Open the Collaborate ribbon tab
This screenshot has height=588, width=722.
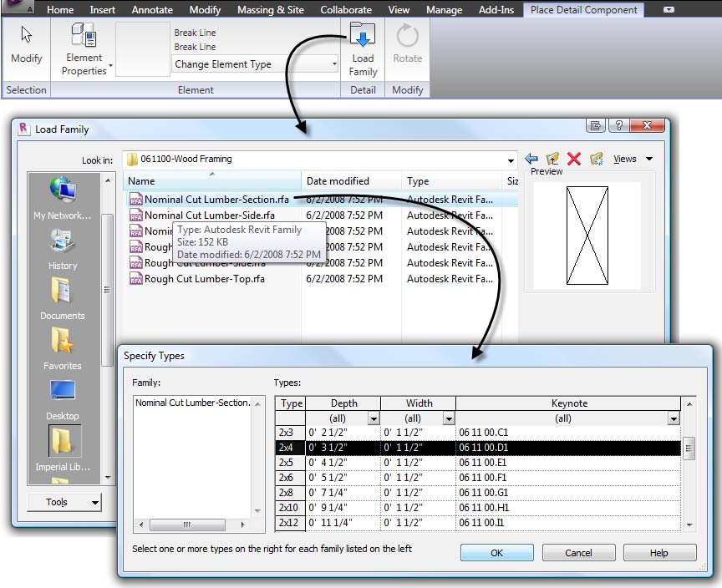(x=346, y=10)
